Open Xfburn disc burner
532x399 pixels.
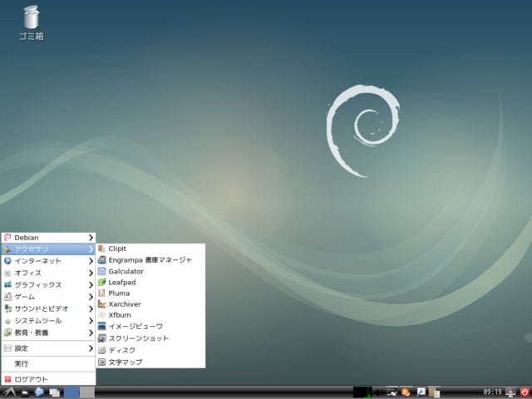pos(150,315)
